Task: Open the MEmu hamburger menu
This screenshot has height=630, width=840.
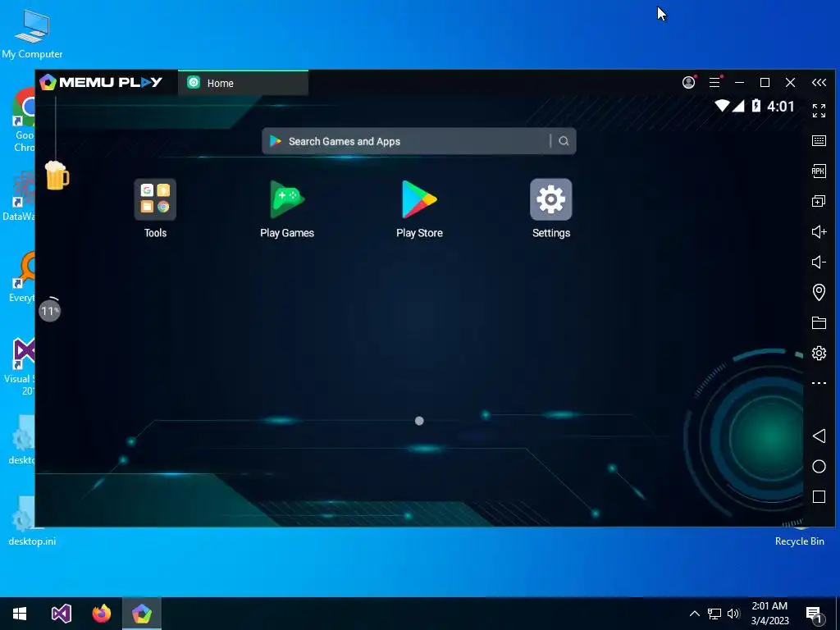Action: tap(714, 82)
